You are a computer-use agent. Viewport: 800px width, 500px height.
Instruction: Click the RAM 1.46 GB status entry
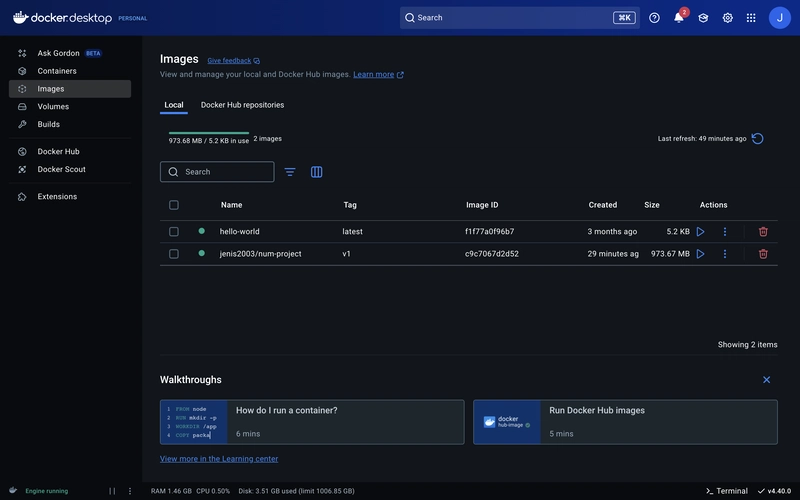(171, 491)
